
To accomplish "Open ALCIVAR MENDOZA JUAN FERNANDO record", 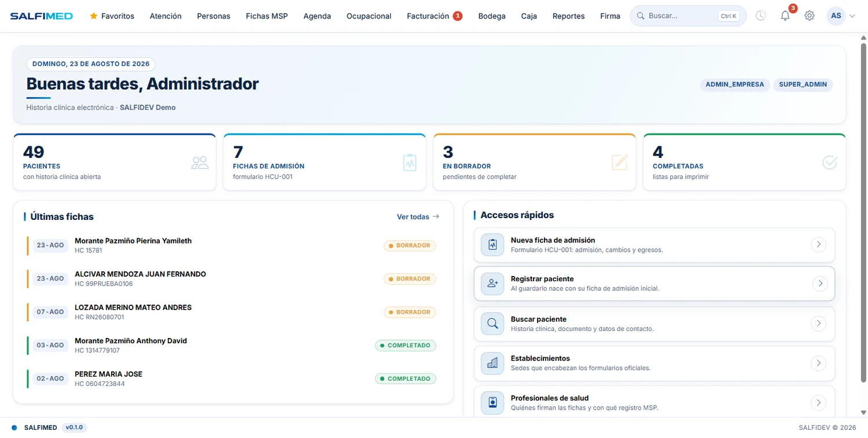I will coord(233,279).
